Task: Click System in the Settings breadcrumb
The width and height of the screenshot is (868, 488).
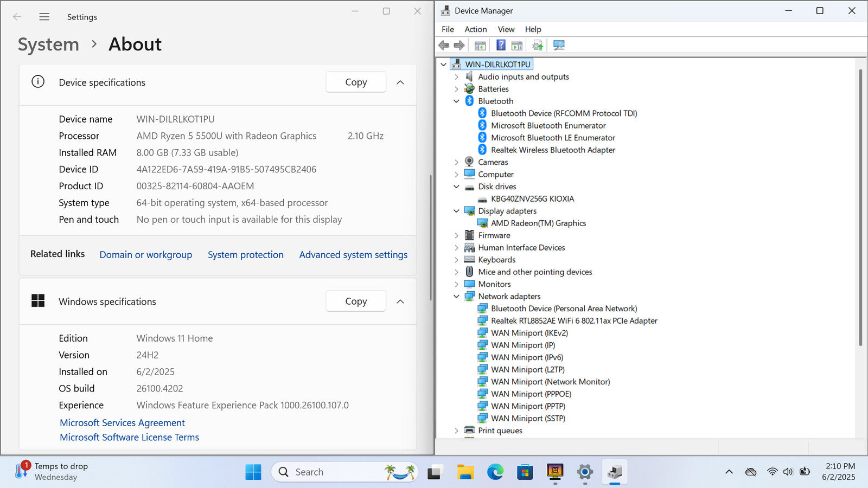Action: coord(48,44)
